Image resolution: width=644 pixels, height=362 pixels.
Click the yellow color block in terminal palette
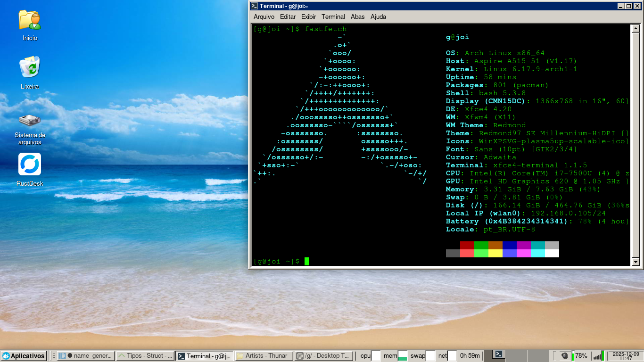495,253
